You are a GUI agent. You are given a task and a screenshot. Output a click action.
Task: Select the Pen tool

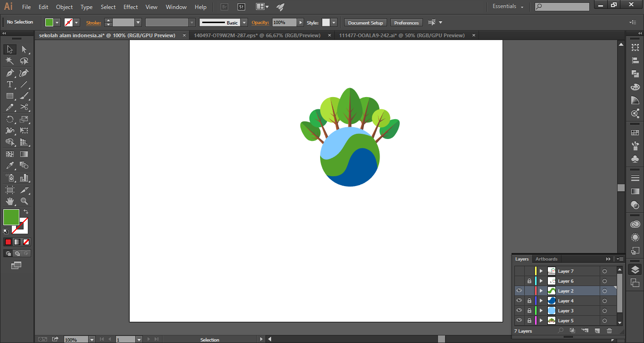pos(9,73)
